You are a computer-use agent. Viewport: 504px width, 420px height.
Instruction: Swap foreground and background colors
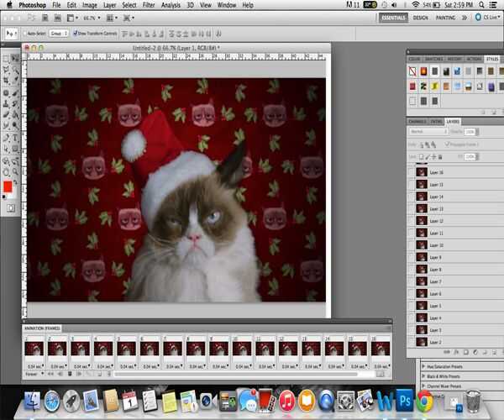(15, 182)
